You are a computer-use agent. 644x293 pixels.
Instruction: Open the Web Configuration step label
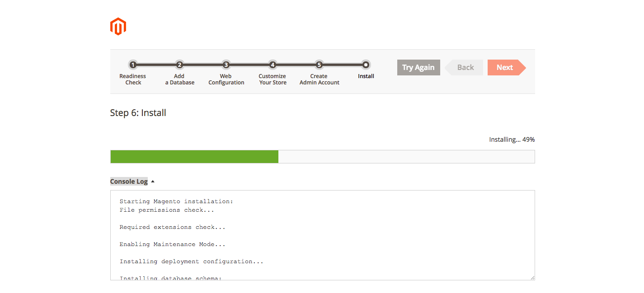tap(226, 79)
